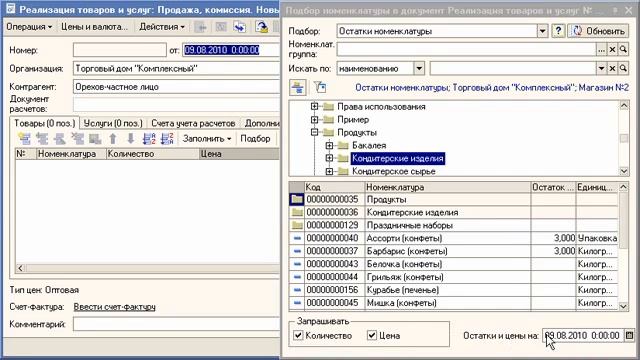This screenshot has width=640, height=360.
Task: Run search with magnifier beside Искать по field
Action: click(x=623, y=69)
